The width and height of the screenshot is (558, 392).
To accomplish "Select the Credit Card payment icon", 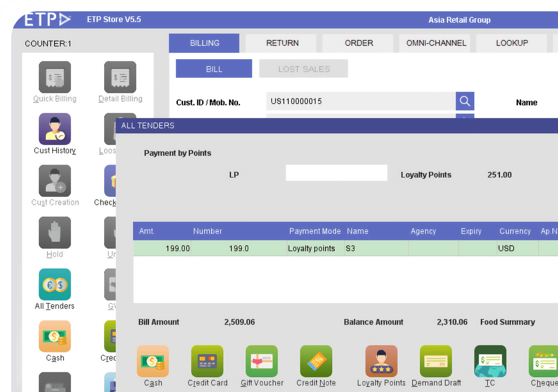I will click(x=207, y=361).
